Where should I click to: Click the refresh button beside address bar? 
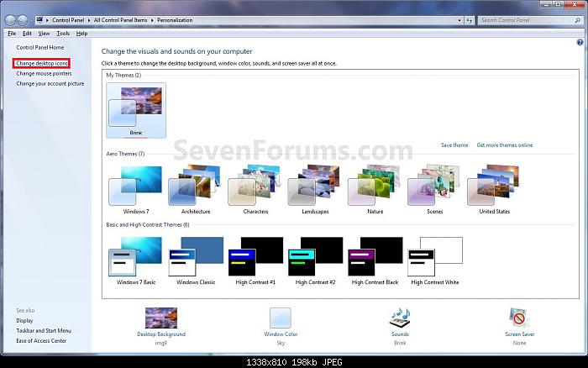(x=470, y=20)
